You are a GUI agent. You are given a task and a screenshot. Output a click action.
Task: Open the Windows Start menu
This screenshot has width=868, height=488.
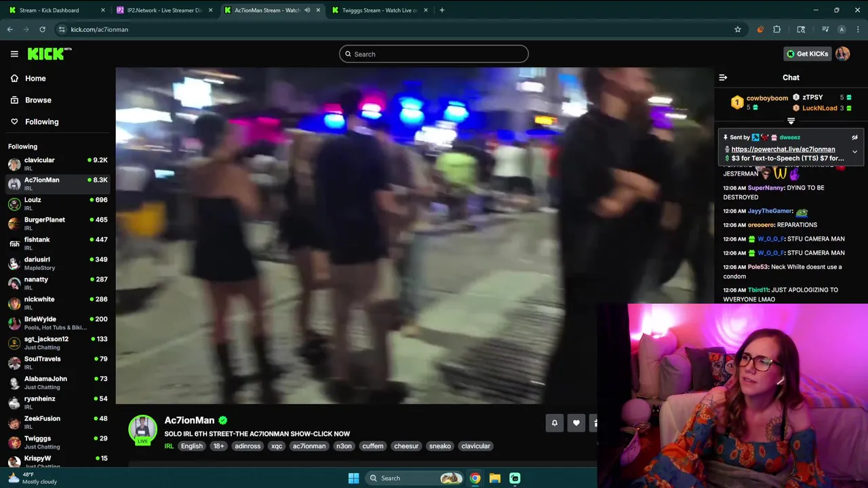[353, 478]
